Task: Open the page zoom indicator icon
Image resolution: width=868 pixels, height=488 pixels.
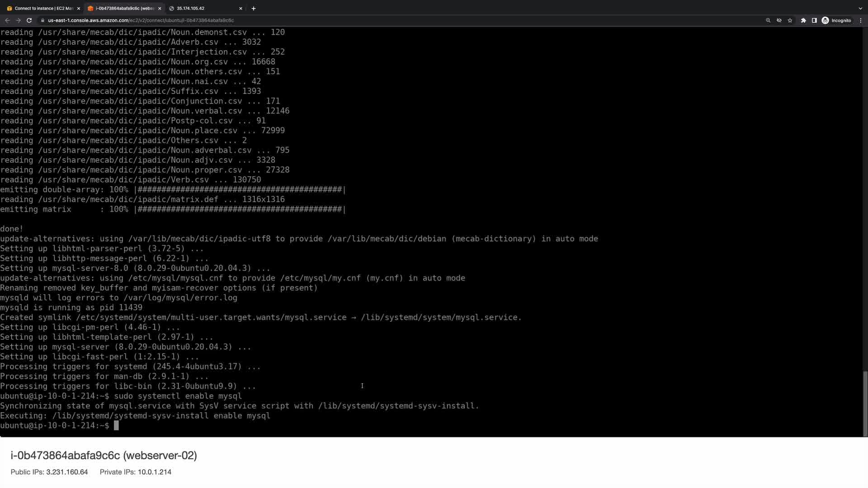Action: tap(768, 20)
